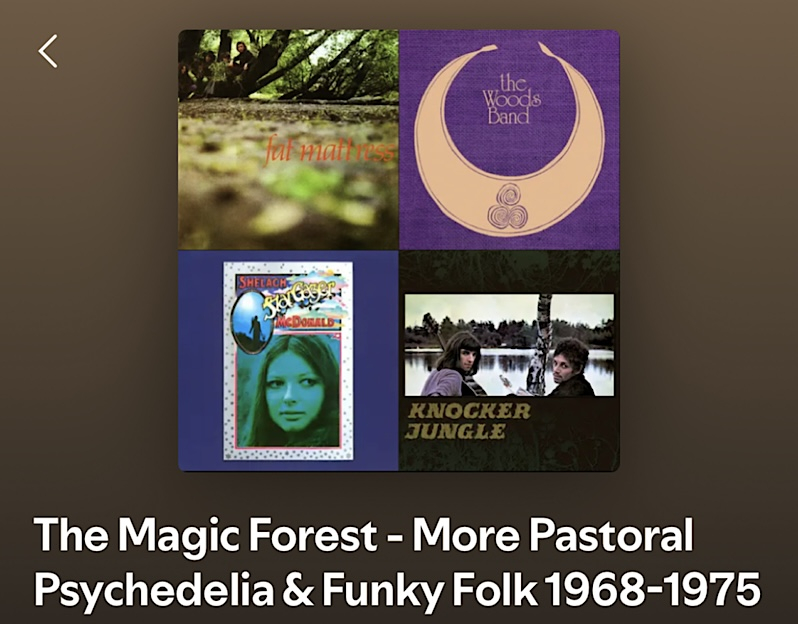
Task: Select the Knocker Jungle album cover
Action: point(509,361)
